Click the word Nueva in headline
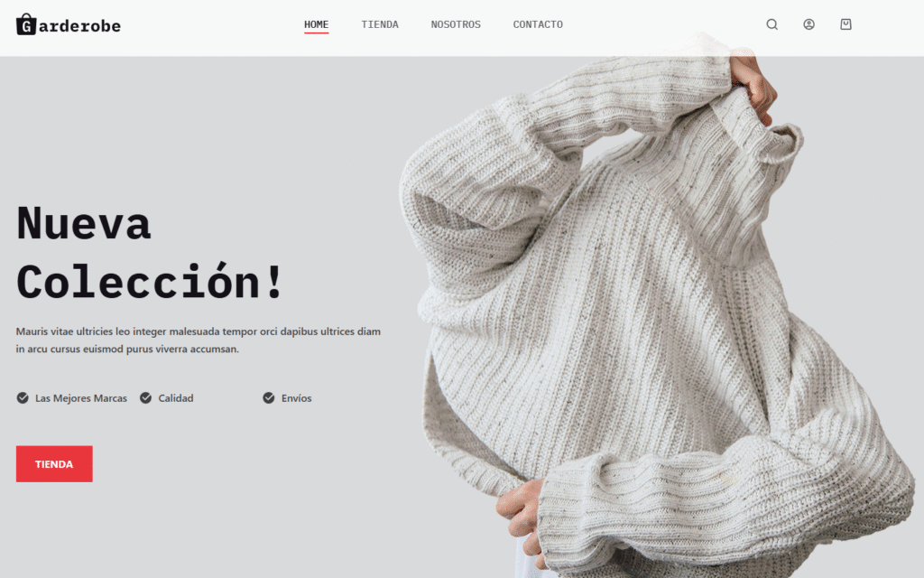This screenshot has height=578, width=924. click(84, 223)
